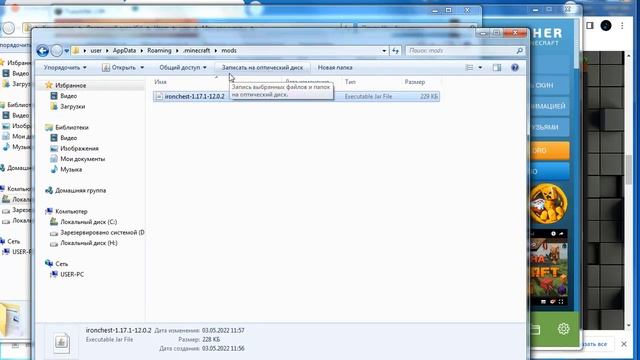Open the 'Упорядочить' menu

(65, 67)
